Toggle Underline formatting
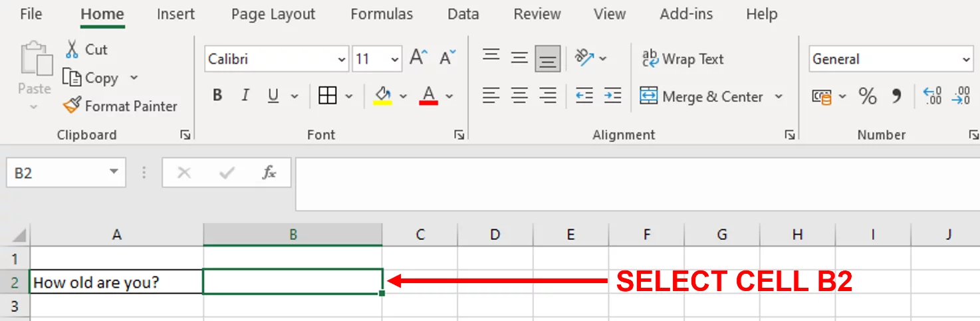Screen dimensions: 980x321 point(273,96)
